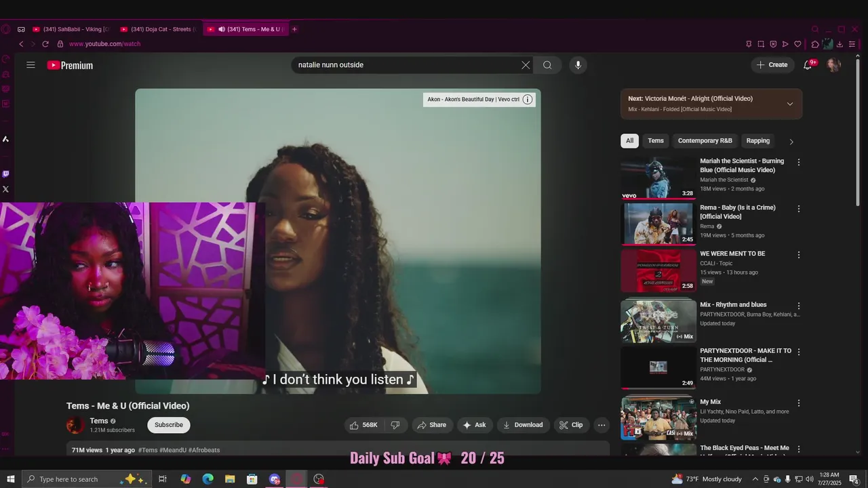Run search with the magnifier button

pyautogui.click(x=547, y=65)
